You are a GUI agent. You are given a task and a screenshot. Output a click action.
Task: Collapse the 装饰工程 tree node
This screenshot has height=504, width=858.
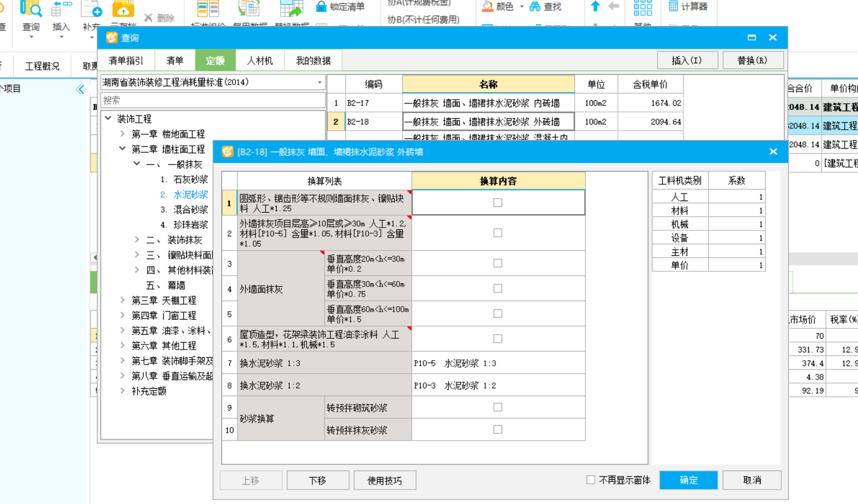click(108, 119)
